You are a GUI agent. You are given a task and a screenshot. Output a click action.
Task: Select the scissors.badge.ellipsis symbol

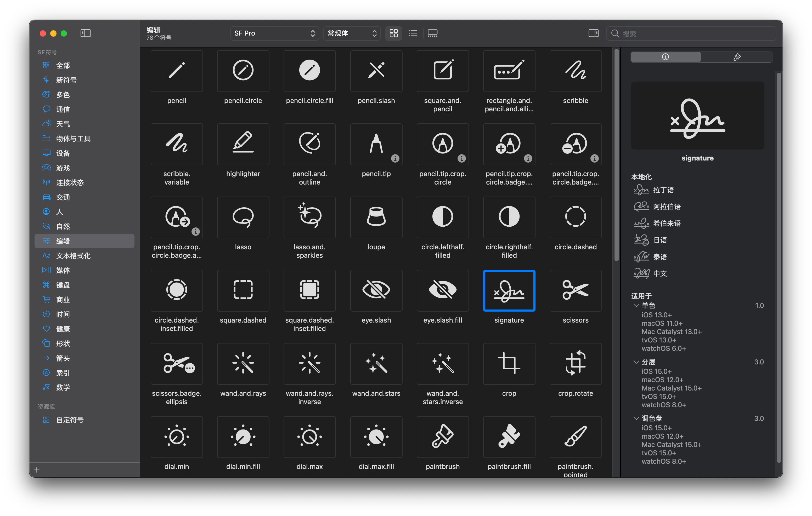(177, 364)
